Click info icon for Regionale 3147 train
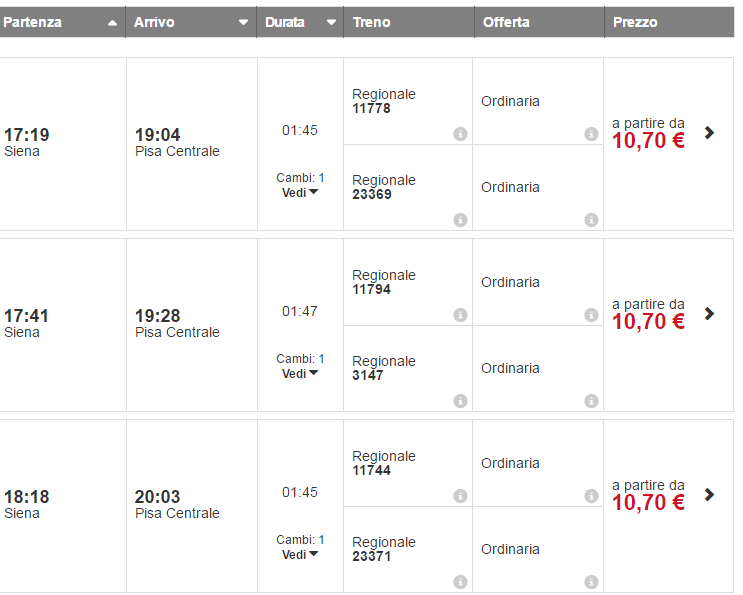Screen dimensions: 743x595 460,401
